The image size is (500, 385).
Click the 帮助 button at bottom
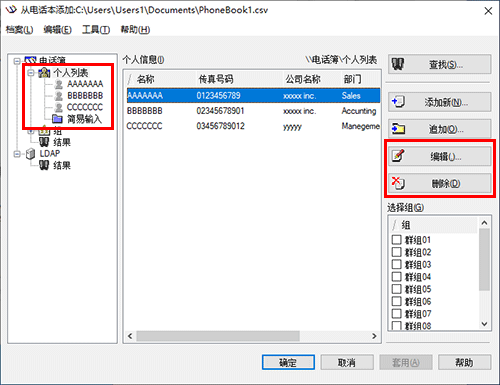click(x=464, y=362)
